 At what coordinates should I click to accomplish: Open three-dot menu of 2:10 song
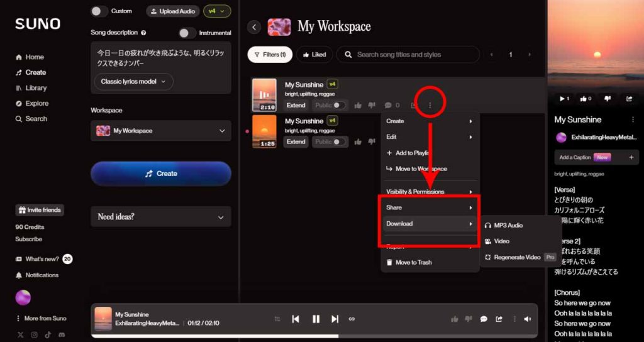coord(430,106)
